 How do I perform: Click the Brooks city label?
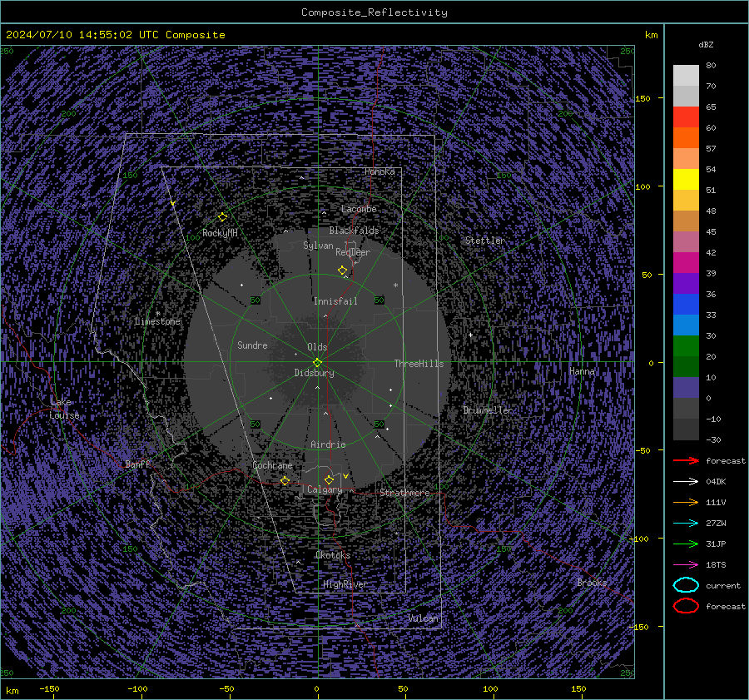tap(592, 583)
